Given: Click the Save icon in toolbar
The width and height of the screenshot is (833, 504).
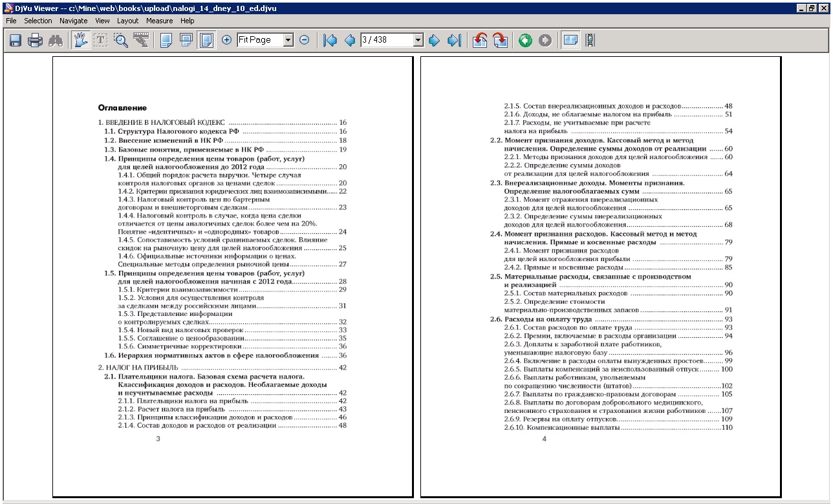Looking at the screenshot, I should point(16,40).
